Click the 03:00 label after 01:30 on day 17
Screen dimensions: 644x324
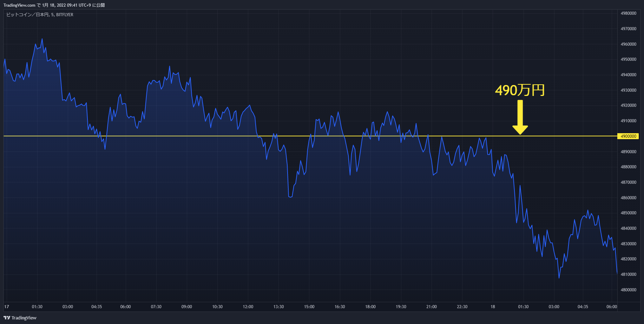click(x=68, y=307)
